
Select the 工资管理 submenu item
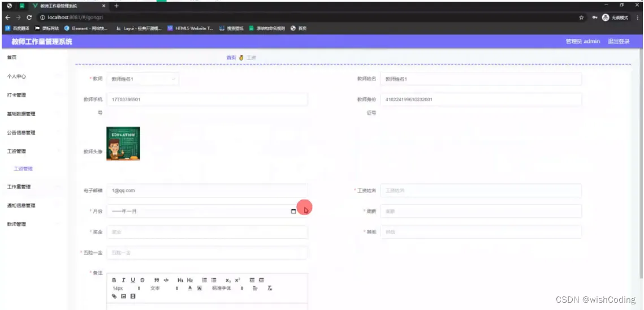(34, 169)
